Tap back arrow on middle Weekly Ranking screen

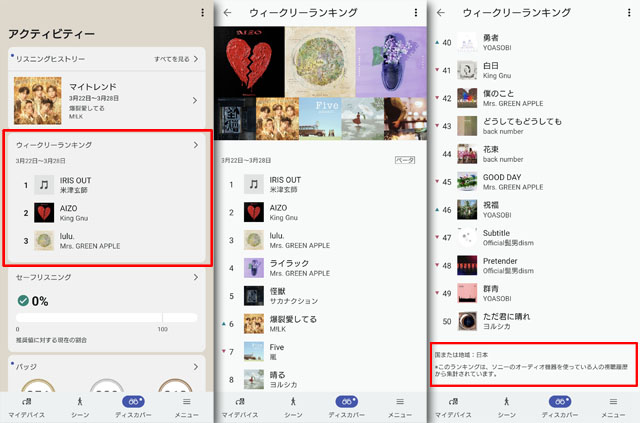click(x=228, y=12)
